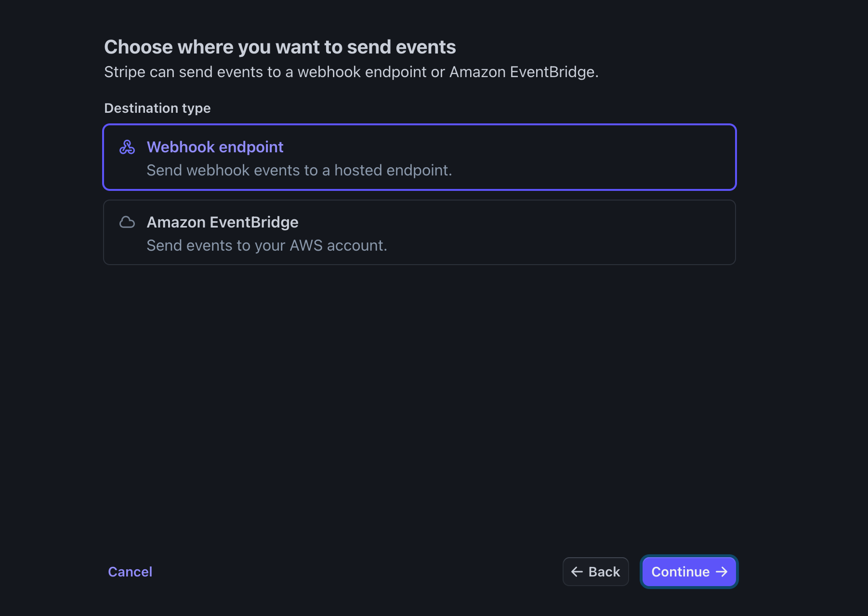Image resolution: width=868 pixels, height=616 pixels.
Task: Select the Webhook endpoint destination card
Action: (419, 157)
